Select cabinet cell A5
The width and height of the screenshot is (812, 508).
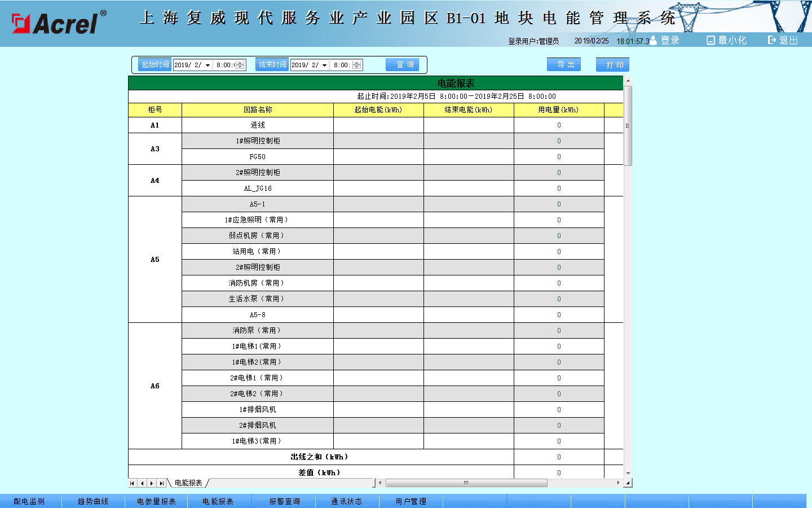(155, 260)
